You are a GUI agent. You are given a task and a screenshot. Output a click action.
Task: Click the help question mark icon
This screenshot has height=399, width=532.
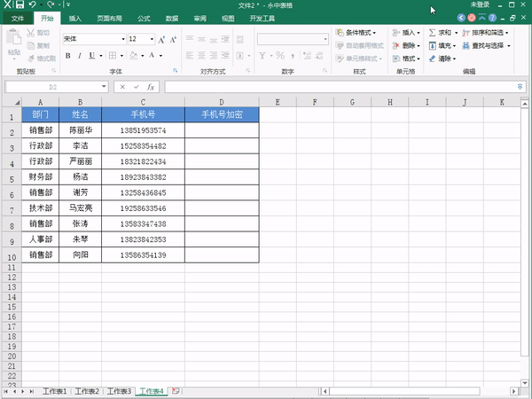tap(493, 18)
